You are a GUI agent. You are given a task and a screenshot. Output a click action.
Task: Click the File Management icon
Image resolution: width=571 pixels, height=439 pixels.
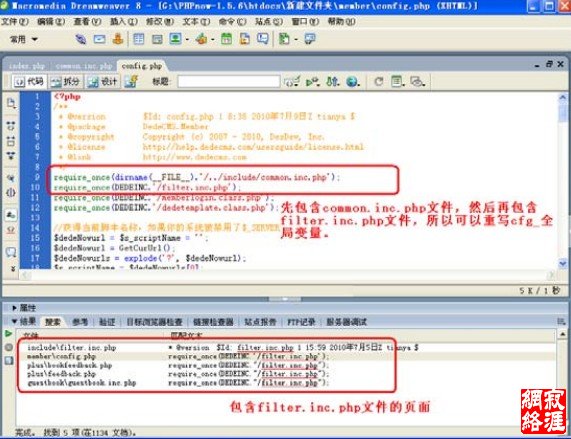pos(332,82)
